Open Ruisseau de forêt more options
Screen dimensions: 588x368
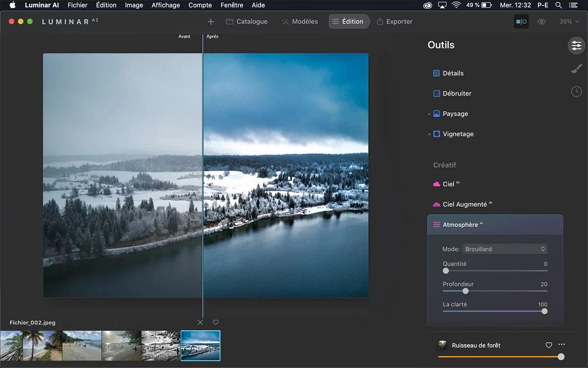tap(562, 345)
